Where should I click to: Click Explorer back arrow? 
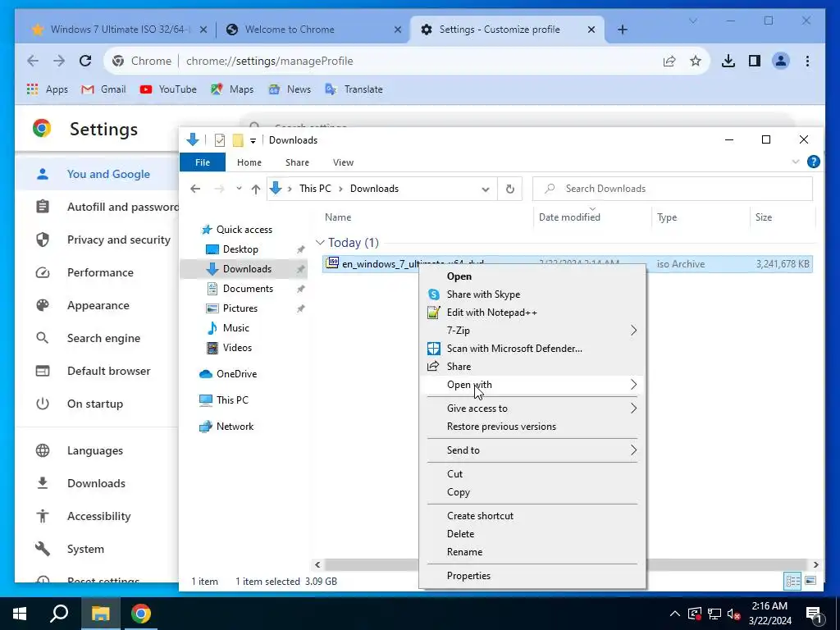pyautogui.click(x=195, y=189)
